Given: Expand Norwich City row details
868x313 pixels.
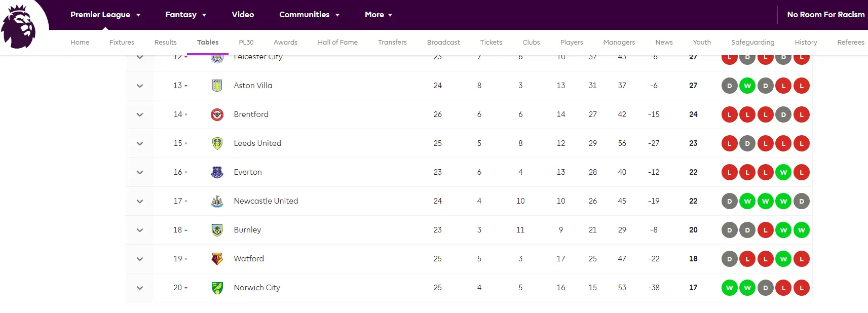Looking at the screenshot, I should (140, 288).
